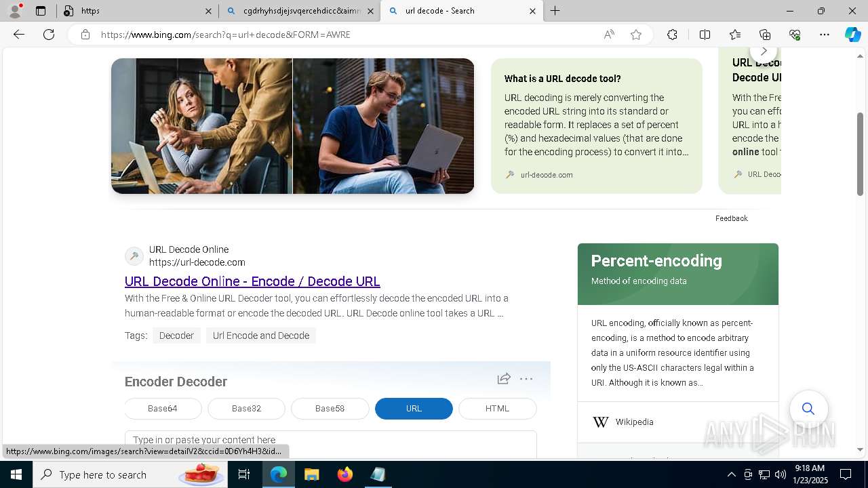The width and height of the screenshot is (868, 488).
Task: Open File Explorer from taskbar
Action: click(x=311, y=474)
